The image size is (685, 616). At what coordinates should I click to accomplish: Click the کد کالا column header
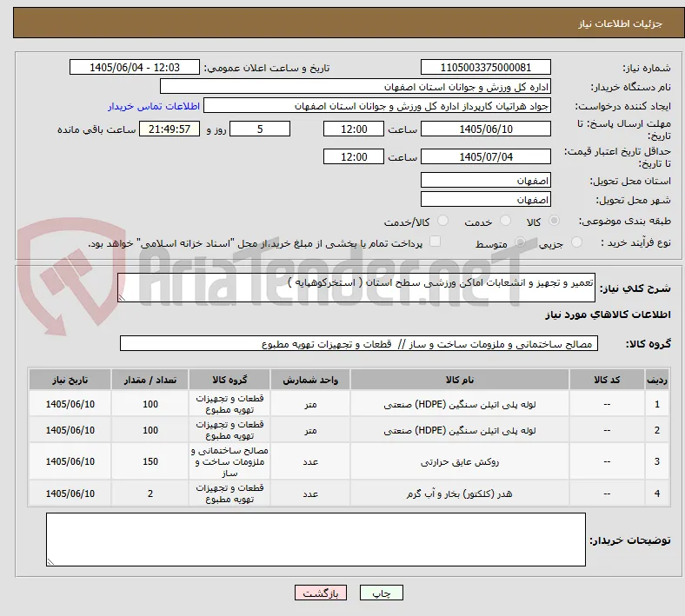tap(607, 380)
